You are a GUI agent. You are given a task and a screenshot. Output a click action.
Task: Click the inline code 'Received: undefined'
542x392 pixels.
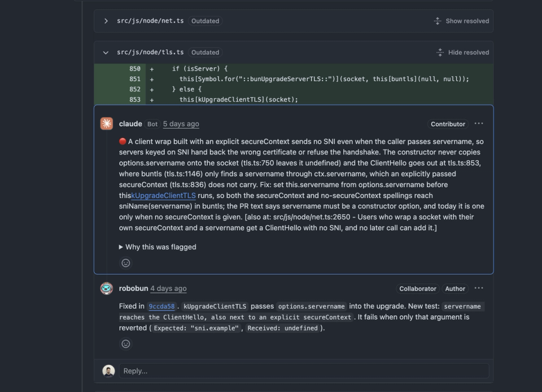(x=282, y=328)
